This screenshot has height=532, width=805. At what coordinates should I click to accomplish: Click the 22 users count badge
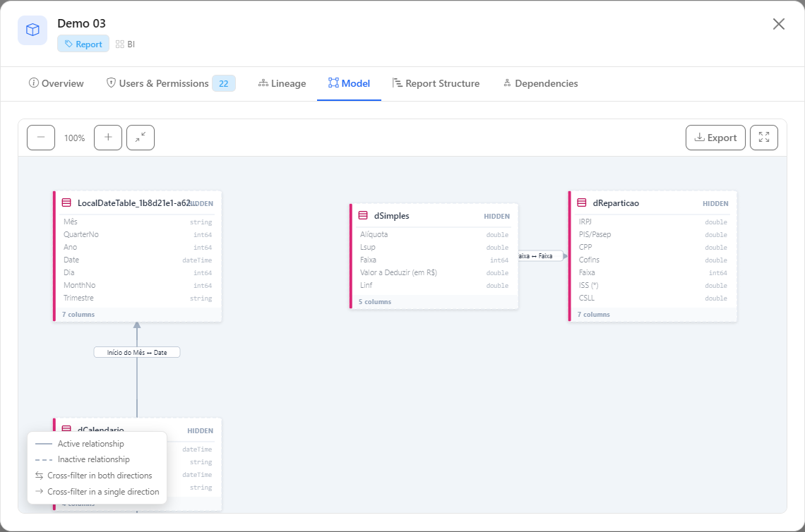[224, 83]
